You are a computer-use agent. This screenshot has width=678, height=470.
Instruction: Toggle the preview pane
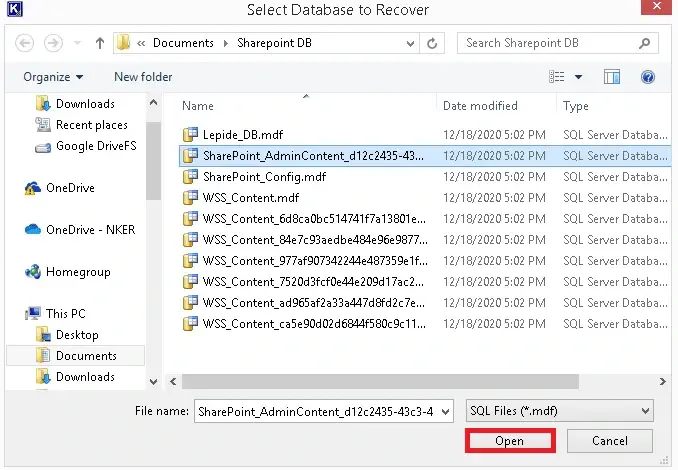(x=612, y=77)
